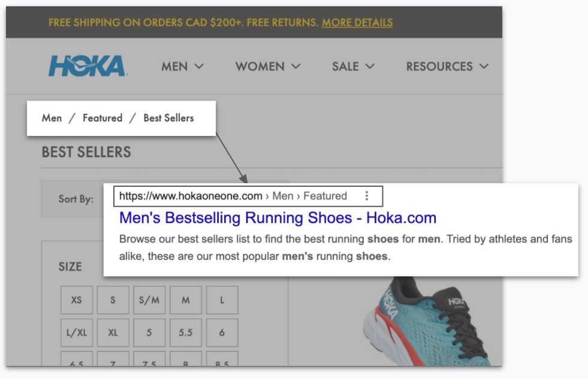Go to the Featured breadcrumb
Viewport: 588px width, 379px height.
click(x=102, y=118)
